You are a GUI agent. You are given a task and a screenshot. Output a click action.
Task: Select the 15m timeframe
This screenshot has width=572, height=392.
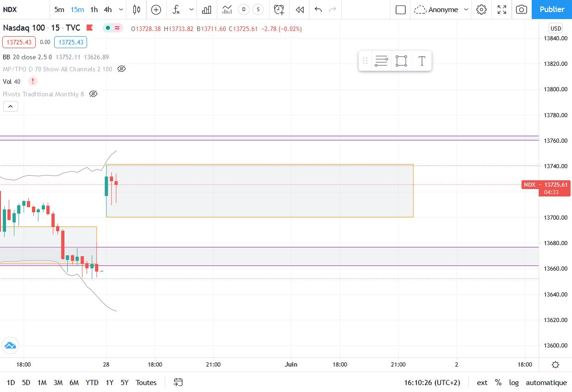[x=77, y=9]
